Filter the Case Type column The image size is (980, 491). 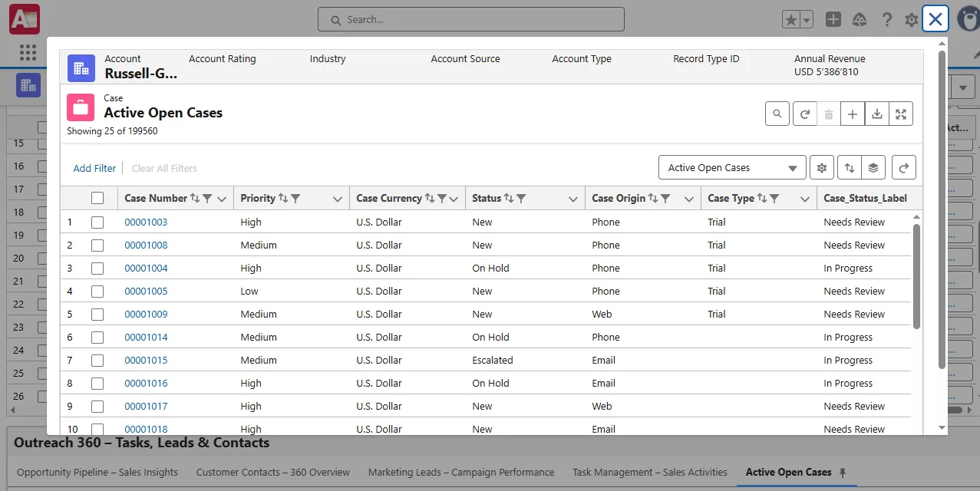(x=774, y=198)
